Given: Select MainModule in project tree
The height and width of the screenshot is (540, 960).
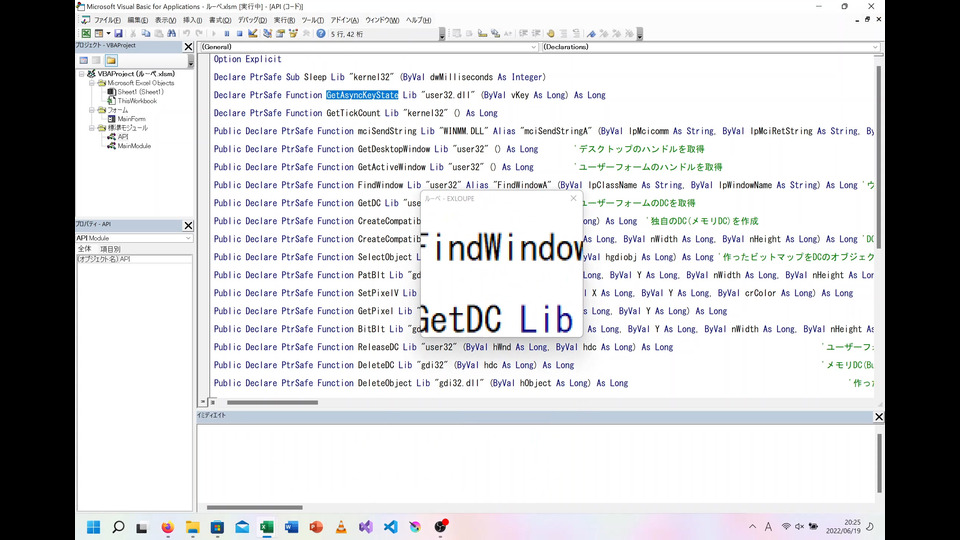Looking at the screenshot, I should tap(133, 146).
